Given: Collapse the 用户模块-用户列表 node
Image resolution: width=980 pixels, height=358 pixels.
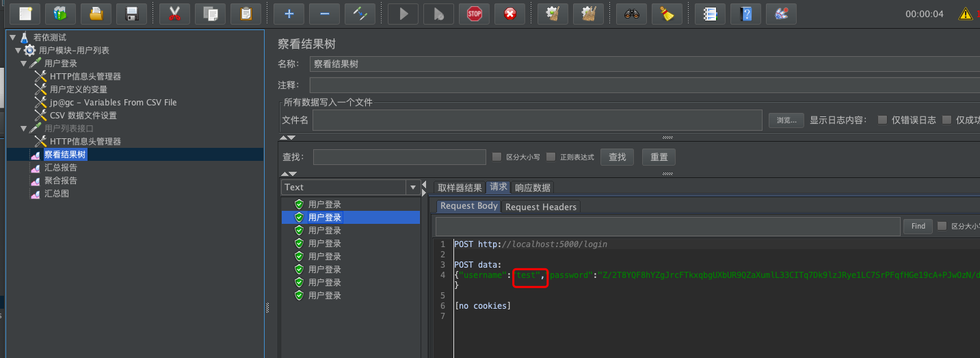Looking at the screenshot, I should click(18, 50).
